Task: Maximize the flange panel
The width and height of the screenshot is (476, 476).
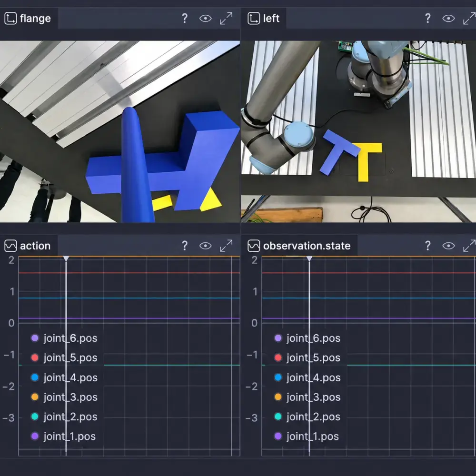Action: tap(226, 19)
